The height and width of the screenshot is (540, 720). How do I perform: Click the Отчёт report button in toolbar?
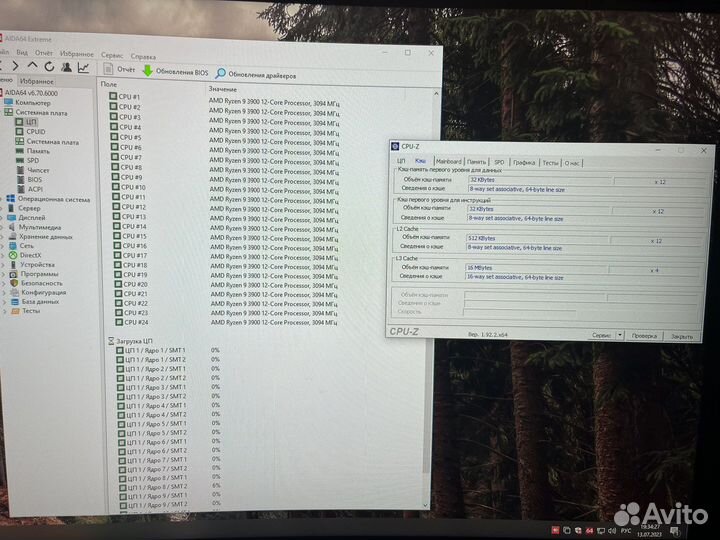(119, 69)
